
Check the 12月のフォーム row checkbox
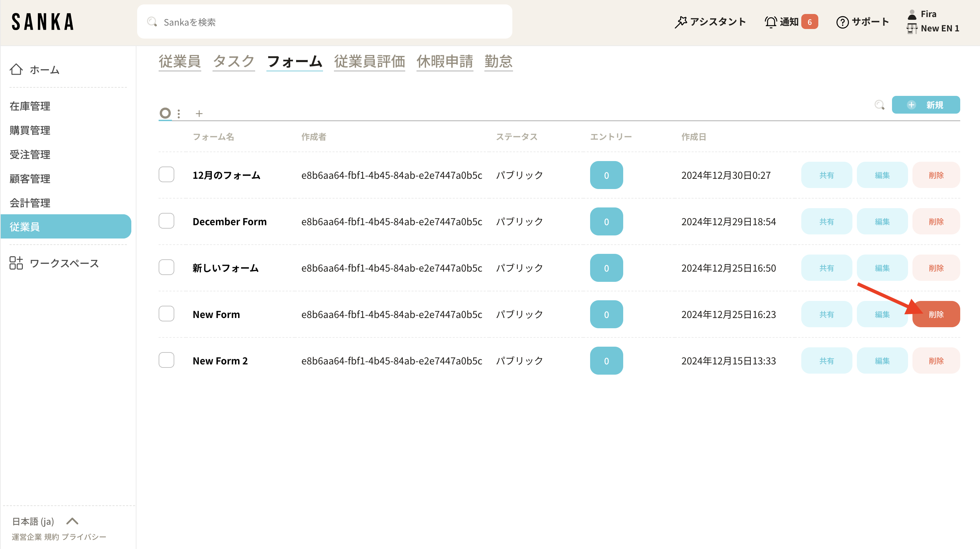tap(166, 175)
